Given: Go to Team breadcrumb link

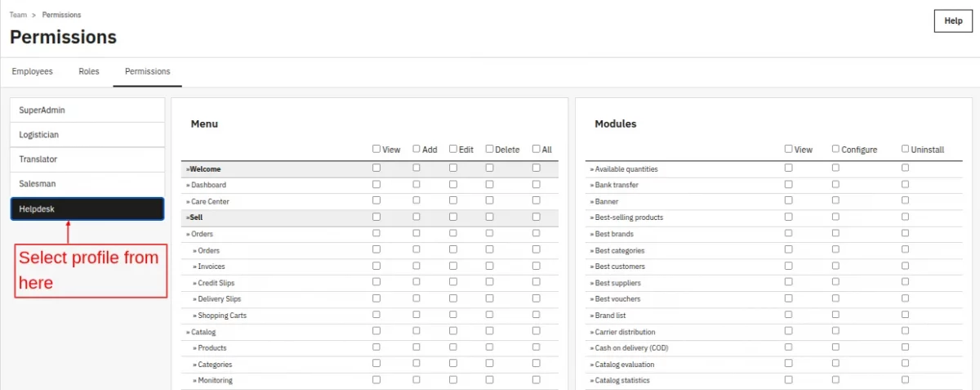Looking at the screenshot, I should coord(18,15).
